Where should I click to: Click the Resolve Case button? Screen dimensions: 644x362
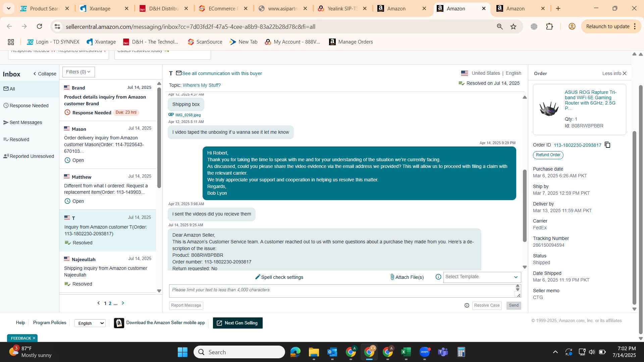pos(487,305)
